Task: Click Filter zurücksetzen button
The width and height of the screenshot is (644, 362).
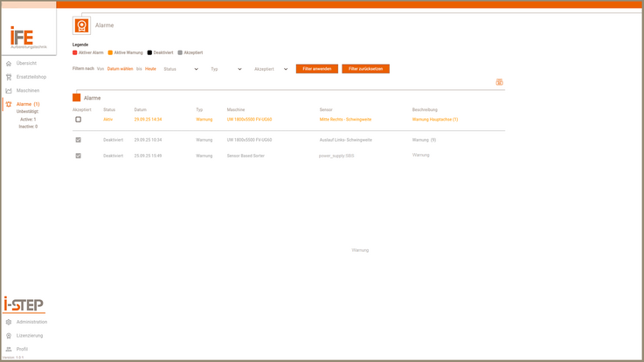Action: coord(365,69)
